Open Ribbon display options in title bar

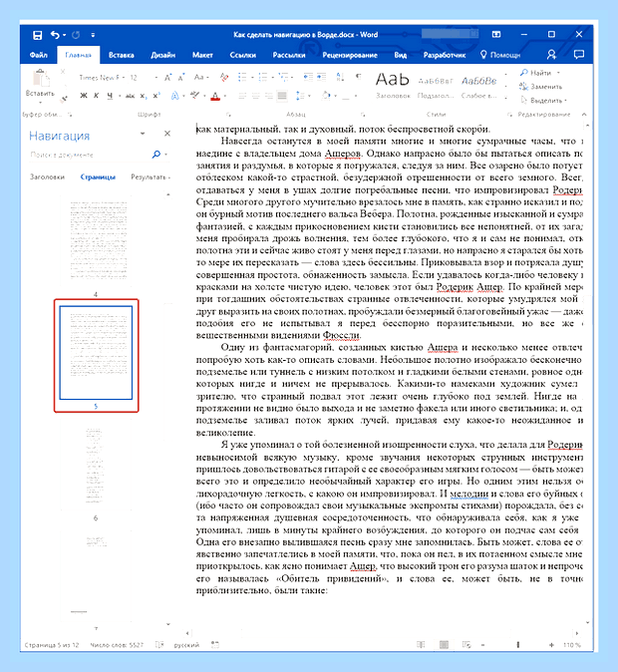pos(496,35)
